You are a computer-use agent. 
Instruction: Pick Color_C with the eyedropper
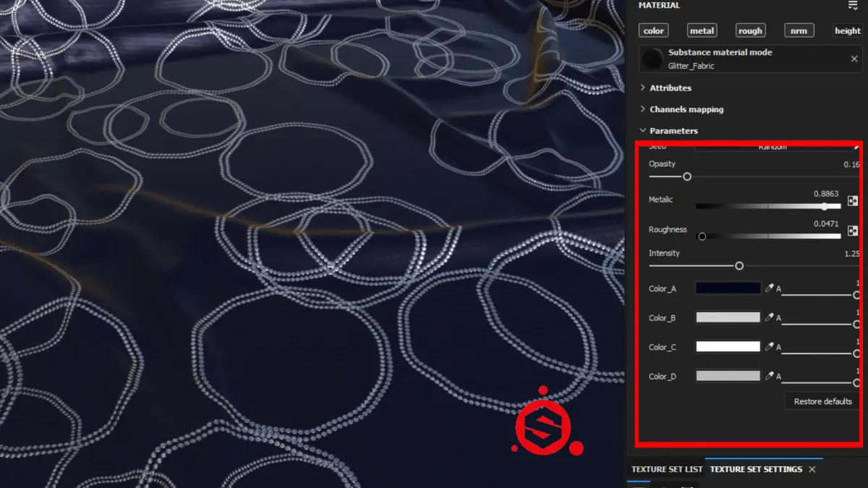[x=770, y=347]
